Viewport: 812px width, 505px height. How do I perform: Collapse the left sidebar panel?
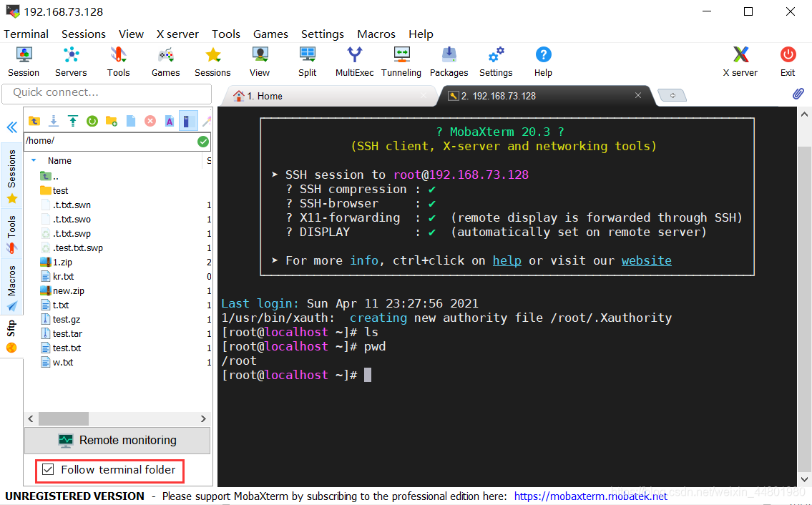tap(11, 127)
